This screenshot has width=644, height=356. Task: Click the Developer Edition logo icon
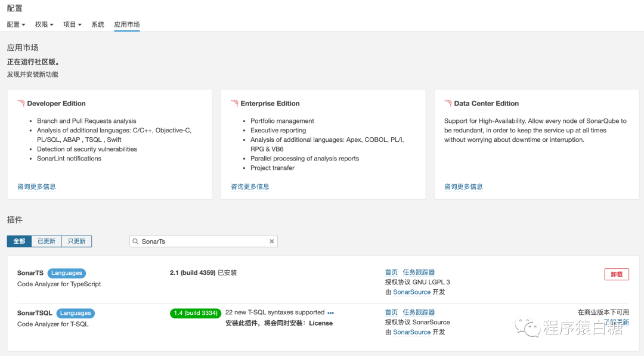(21, 103)
